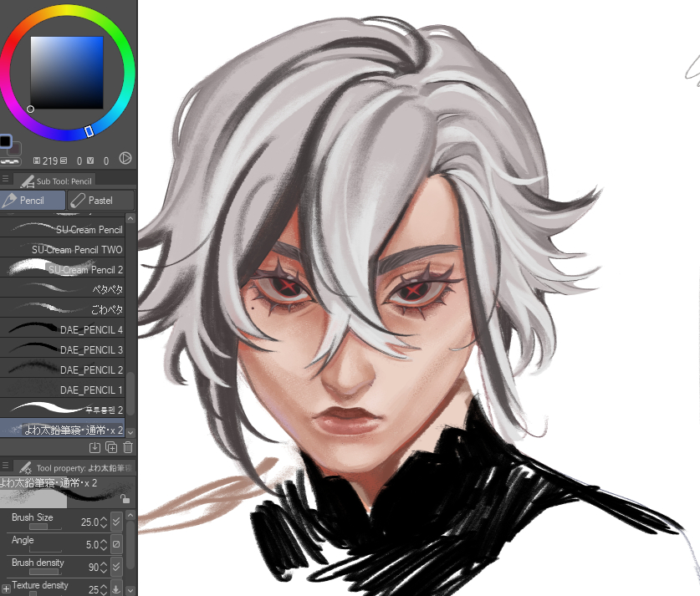
Task: Open Brush density dynamics settings button
Action: coord(116,568)
